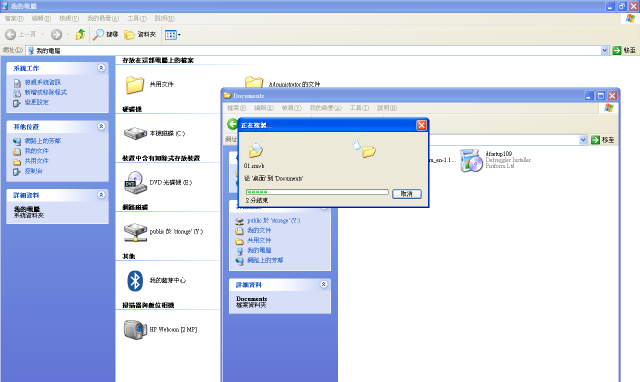The width and height of the screenshot is (640, 382).
Task: Open 檢視(V) menu in Documents window
Action: click(x=291, y=108)
